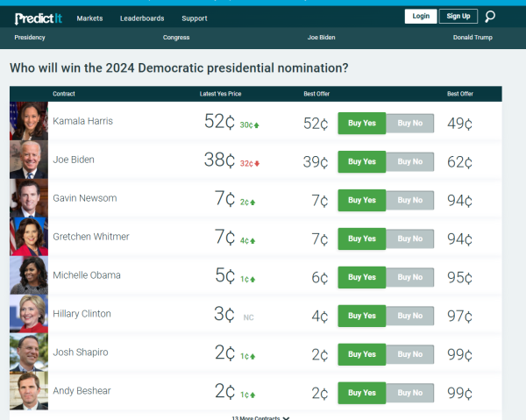Click Buy No for Joe Biden
Screen dimensions: 526x420
pos(410,161)
